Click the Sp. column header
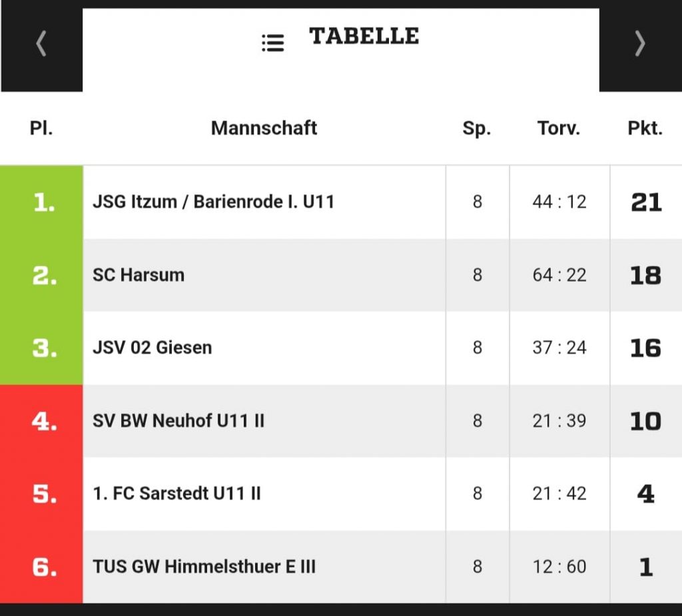Viewport: 682px width, 616px height. pyautogui.click(x=477, y=128)
